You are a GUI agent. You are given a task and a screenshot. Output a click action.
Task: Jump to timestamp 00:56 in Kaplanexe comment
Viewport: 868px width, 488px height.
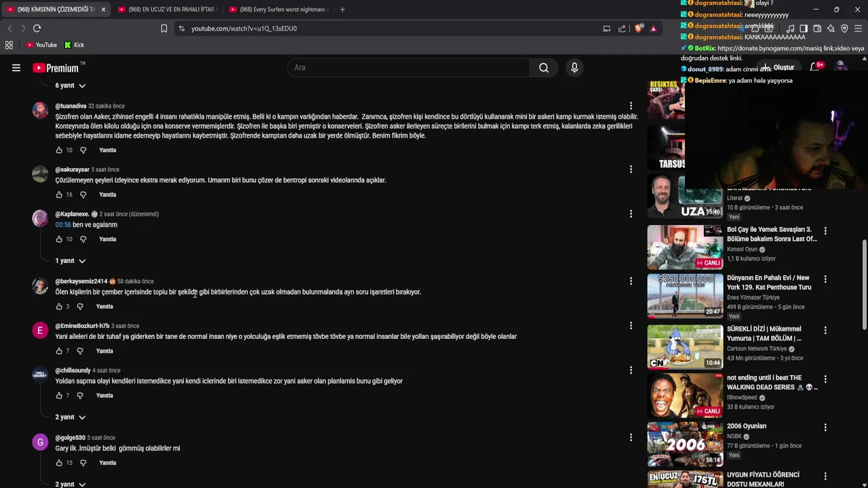(63, 225)
